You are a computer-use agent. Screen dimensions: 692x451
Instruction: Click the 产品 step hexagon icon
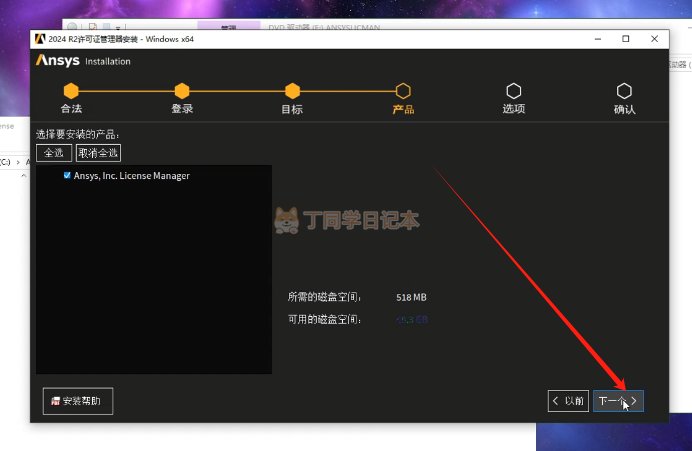[403, 91]
